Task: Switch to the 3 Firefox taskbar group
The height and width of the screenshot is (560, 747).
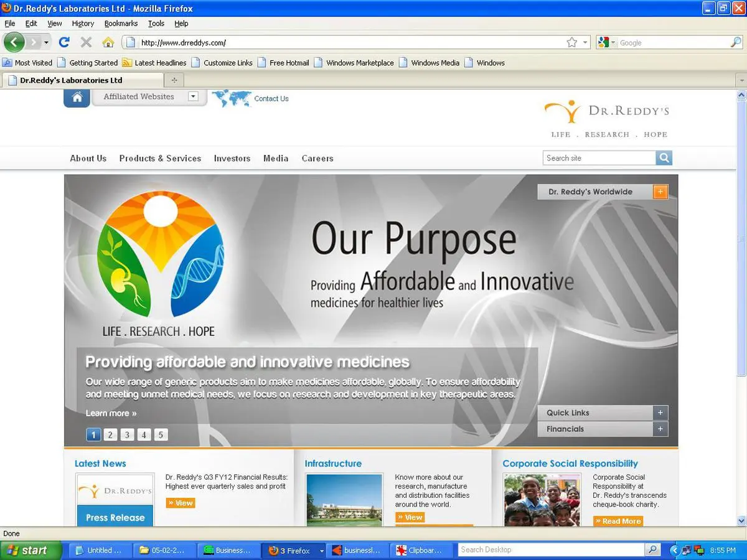Action: 294,551
